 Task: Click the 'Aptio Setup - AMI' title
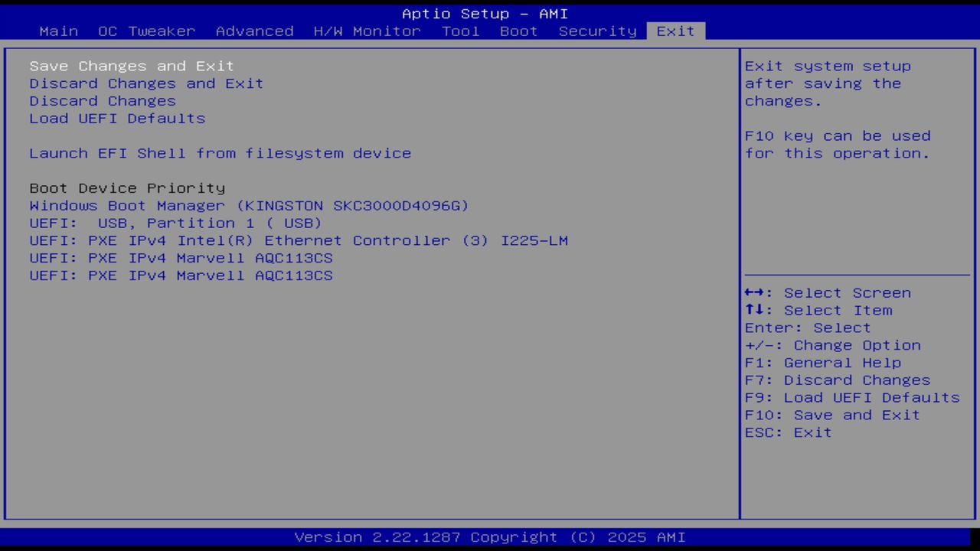[485, 14]
